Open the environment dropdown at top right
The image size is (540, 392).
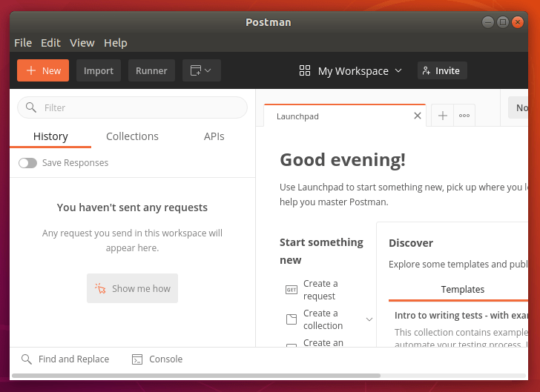click(518, 107)
